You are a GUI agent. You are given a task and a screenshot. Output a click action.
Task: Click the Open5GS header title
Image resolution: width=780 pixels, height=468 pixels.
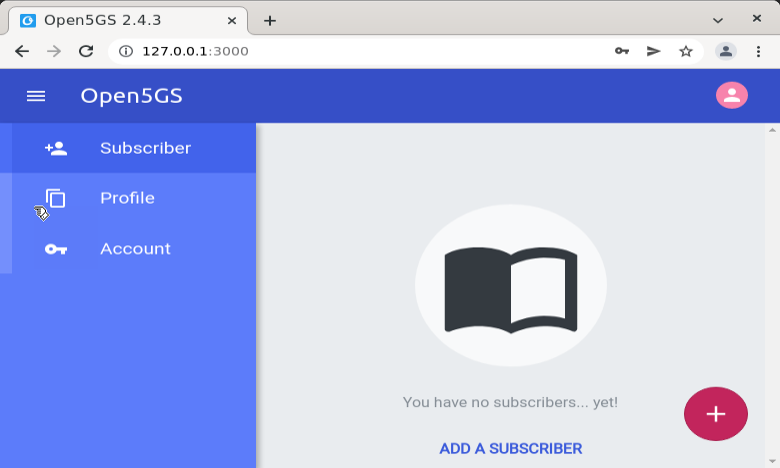pos(131,96)
